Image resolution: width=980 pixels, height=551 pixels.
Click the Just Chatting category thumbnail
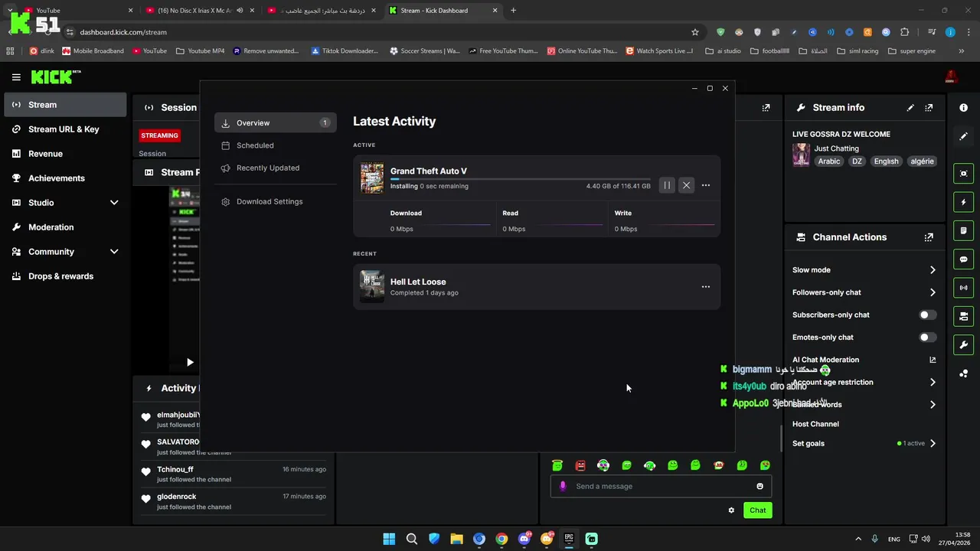(x=801, y=155)
